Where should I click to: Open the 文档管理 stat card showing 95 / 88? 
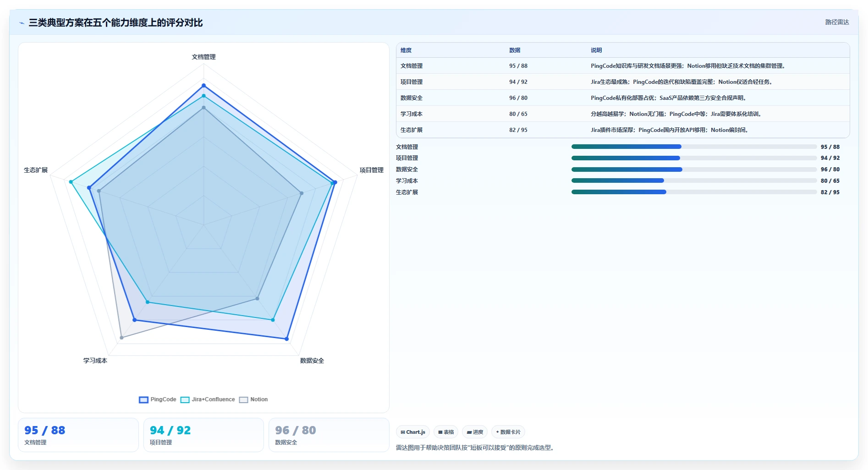(x=78, y=435)
